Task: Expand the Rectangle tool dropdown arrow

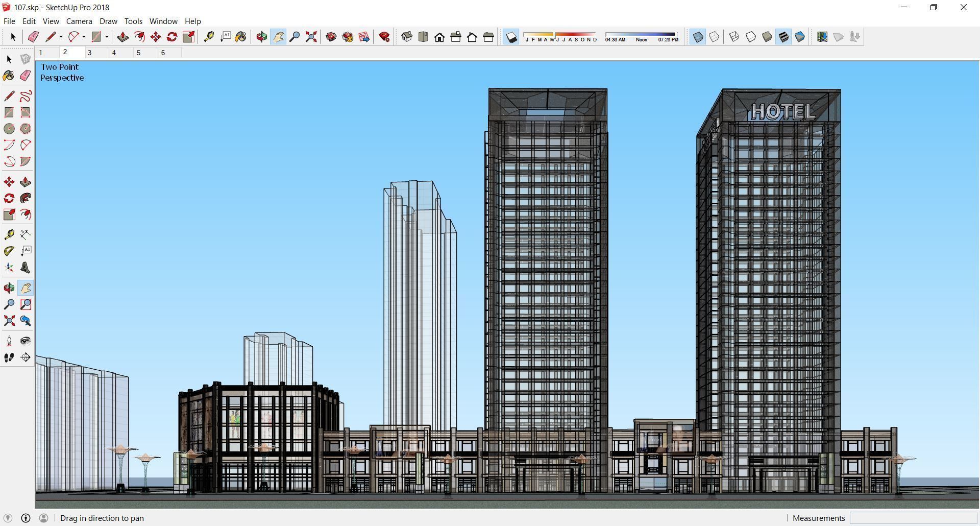Action: pos(107,37)
